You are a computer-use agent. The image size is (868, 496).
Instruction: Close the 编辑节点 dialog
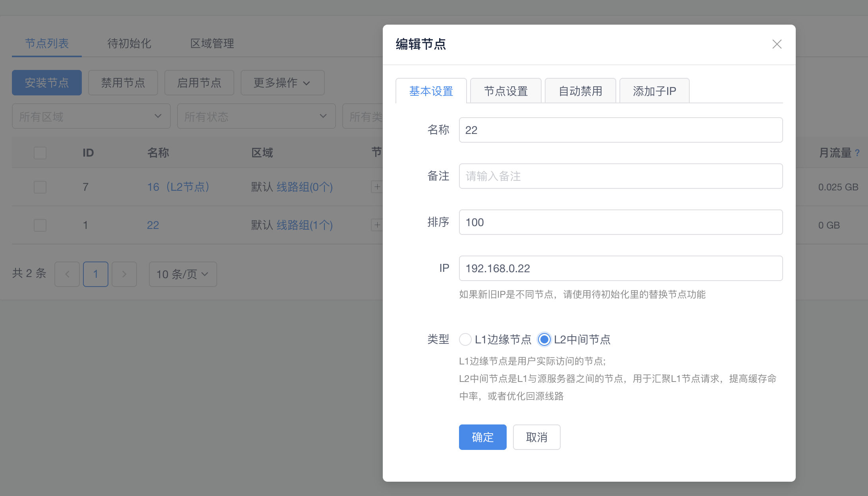tap(777, 44)
